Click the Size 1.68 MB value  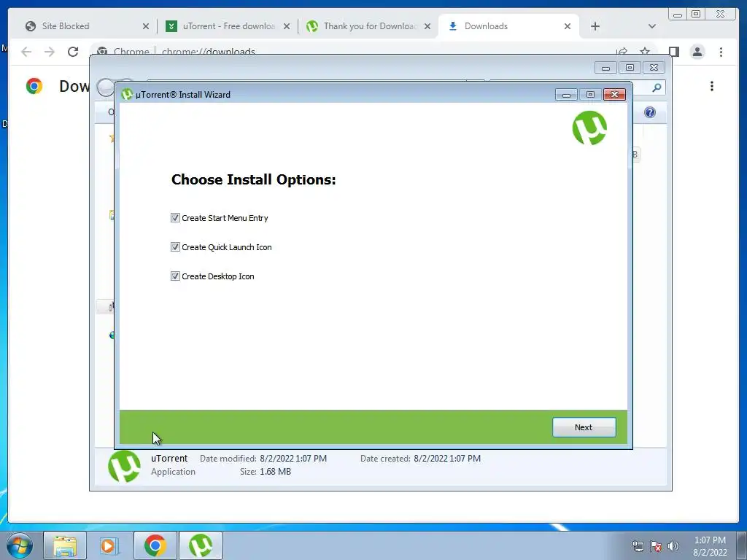click(x=275, y=472)
